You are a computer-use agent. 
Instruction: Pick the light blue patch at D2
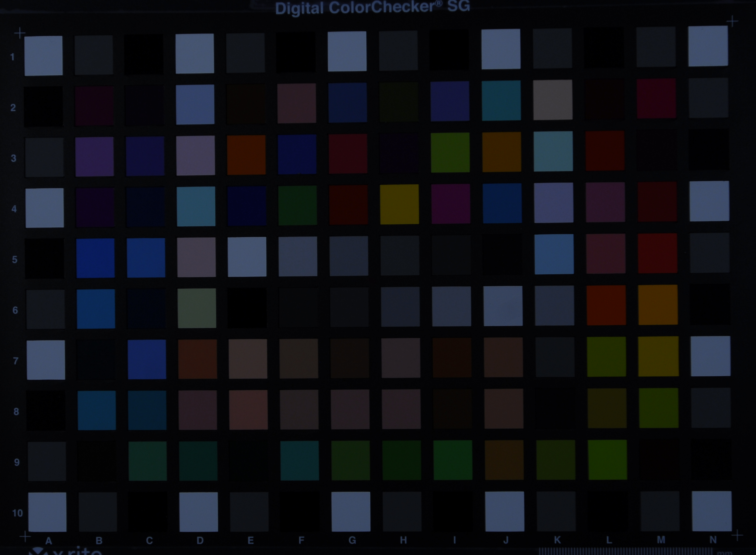pos(195,105)
